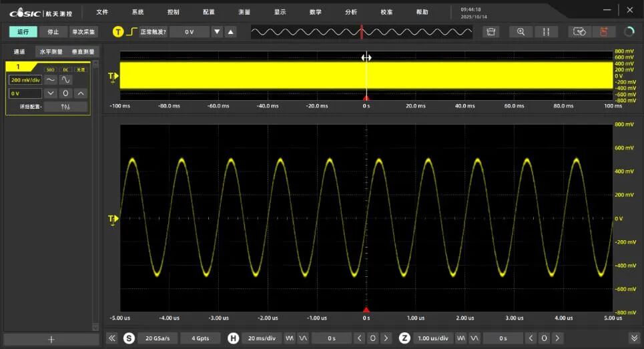Open the vertical cursors tool
The image size is (644, 349).
click(546, 31)
